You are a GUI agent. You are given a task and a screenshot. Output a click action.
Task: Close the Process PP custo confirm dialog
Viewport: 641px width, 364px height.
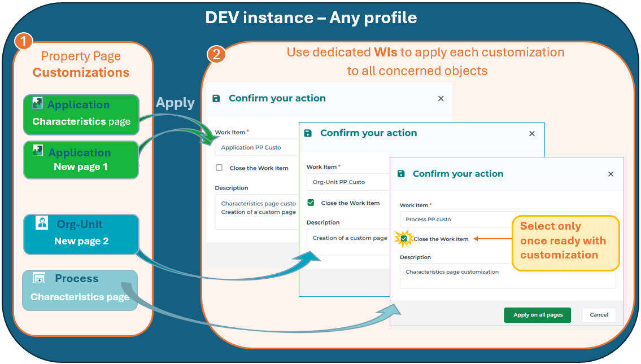pos(611,174)
